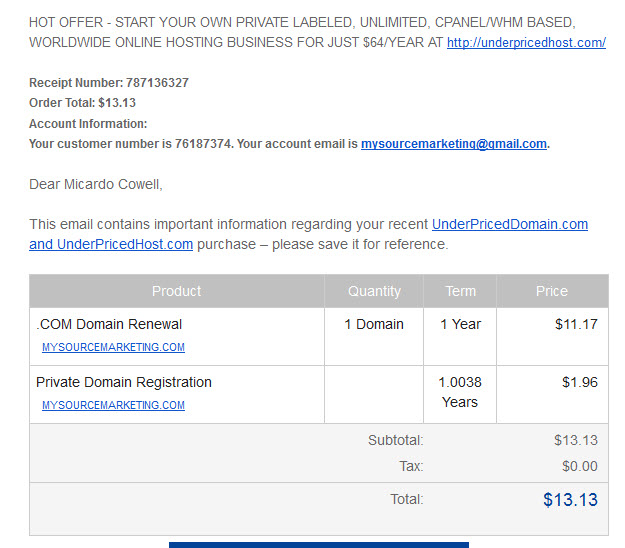
Task: Click the blue $13.13 total amount
Action: pyautogui.click(x=570, y=499)
